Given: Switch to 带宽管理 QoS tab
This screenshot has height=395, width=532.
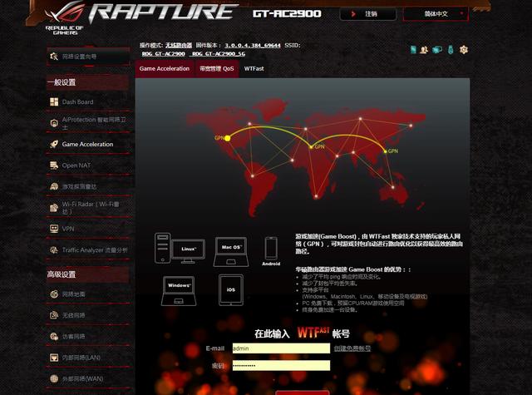Looking at the screenshot, I should (x=217, y=68).
